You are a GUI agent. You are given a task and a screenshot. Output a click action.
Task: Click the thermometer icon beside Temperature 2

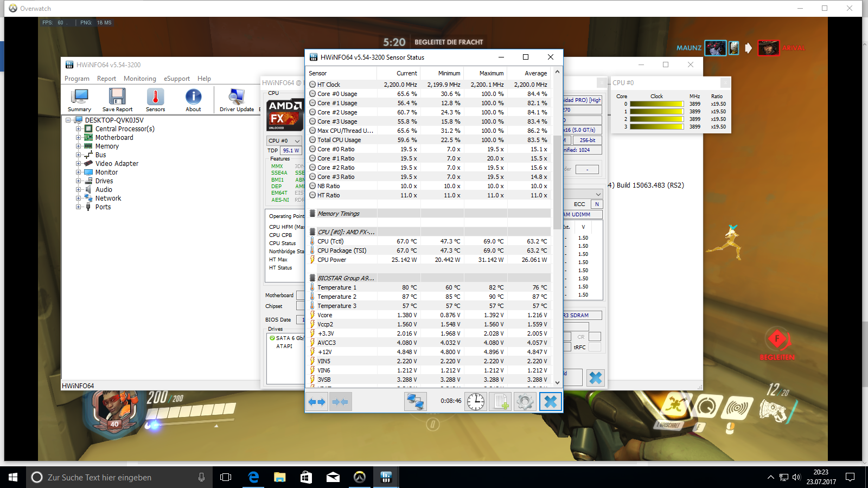(312, 297)
